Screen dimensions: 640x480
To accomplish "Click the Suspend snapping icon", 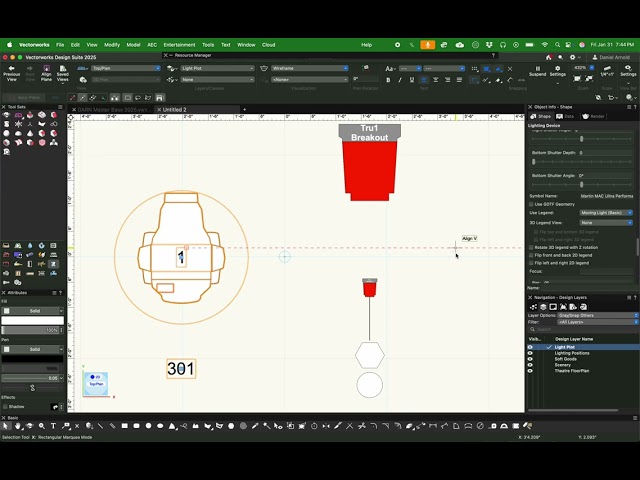I will point(538,69).
